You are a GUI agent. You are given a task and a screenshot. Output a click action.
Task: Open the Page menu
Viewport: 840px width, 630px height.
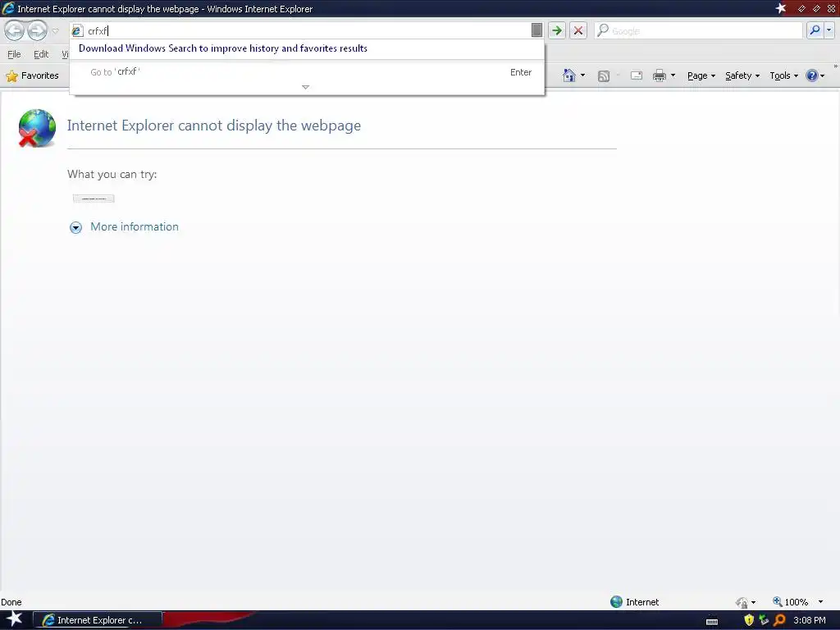point(701,75)
